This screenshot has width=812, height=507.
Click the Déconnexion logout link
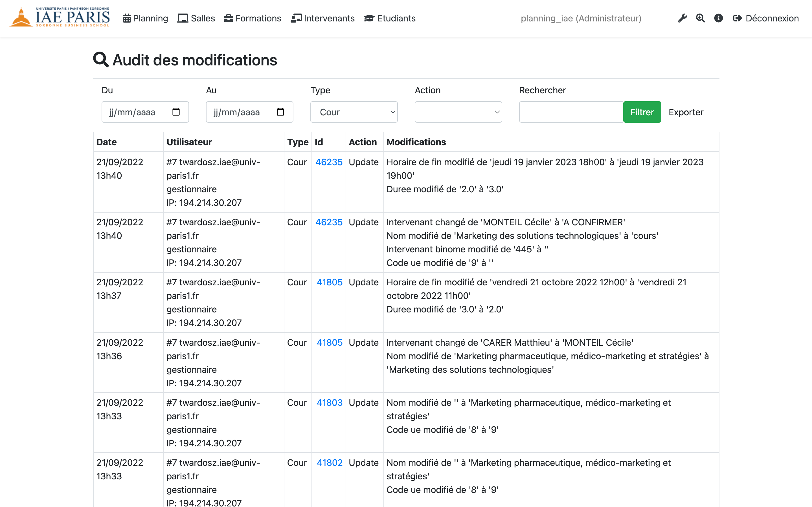pyautogui.click(x=766, y=18)
